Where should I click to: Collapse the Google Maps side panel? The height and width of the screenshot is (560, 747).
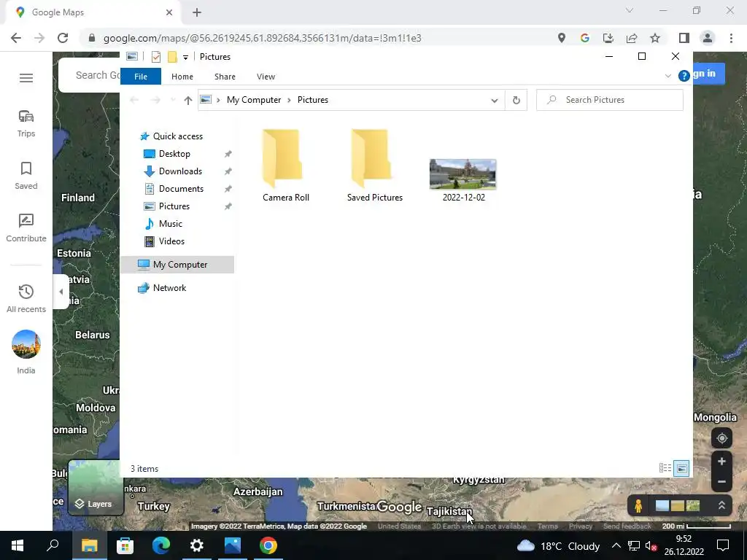coord(61,292)
